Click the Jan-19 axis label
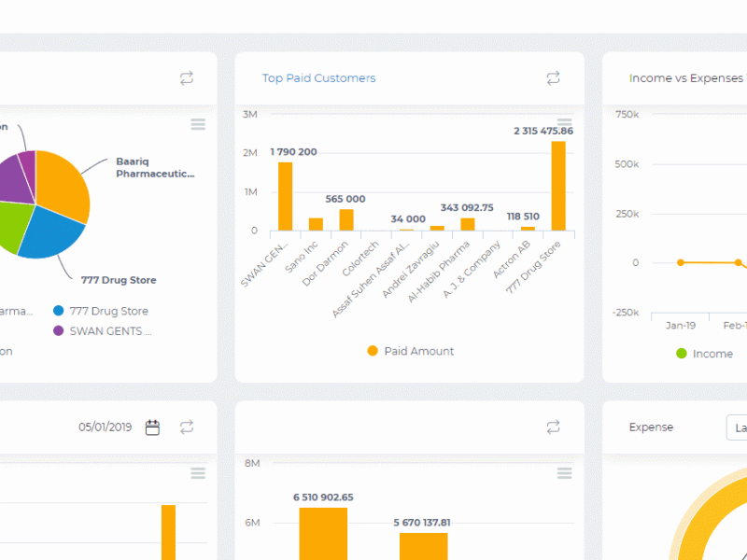The width and height of the screenshot is (747, 560). pyautogui.click(x=681, y=325)
